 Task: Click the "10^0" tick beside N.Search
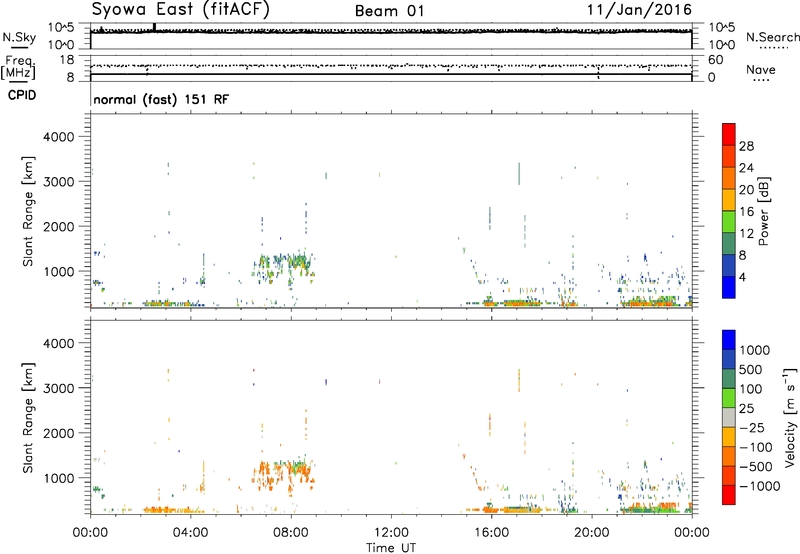click(x=722, y=45)
